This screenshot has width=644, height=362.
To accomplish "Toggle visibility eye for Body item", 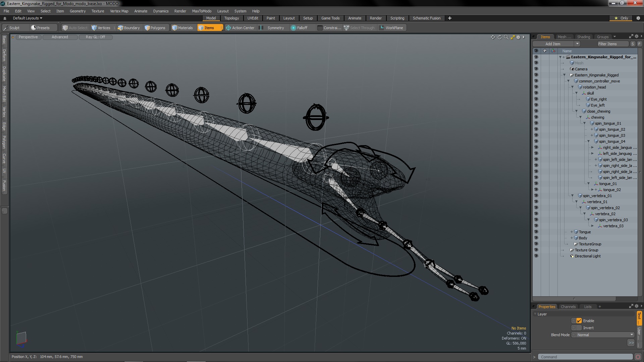I will (536, 238).
